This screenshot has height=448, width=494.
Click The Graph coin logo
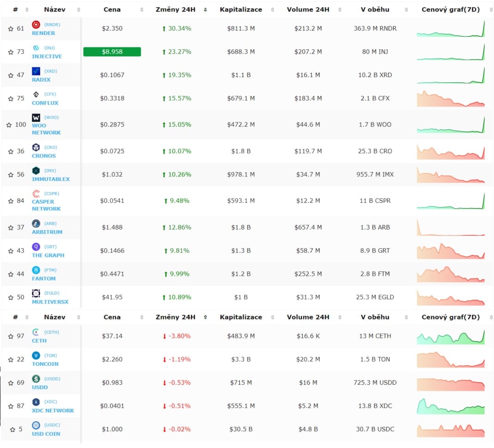pos(36,247)
